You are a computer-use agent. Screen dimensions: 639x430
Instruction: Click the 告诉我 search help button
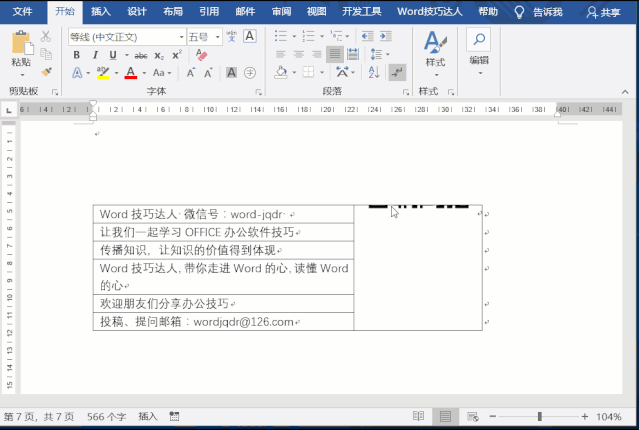[537, 12]
